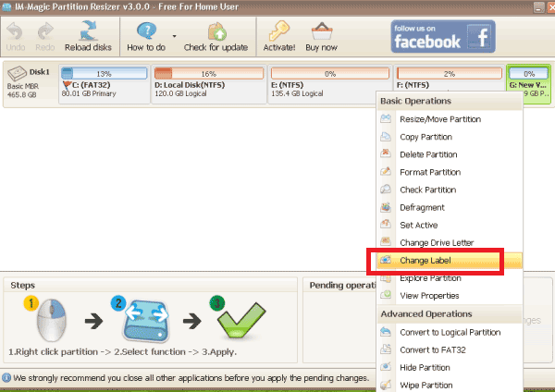
Task: Select the G: New Volume partition
Action: click(x=529, y=84)
